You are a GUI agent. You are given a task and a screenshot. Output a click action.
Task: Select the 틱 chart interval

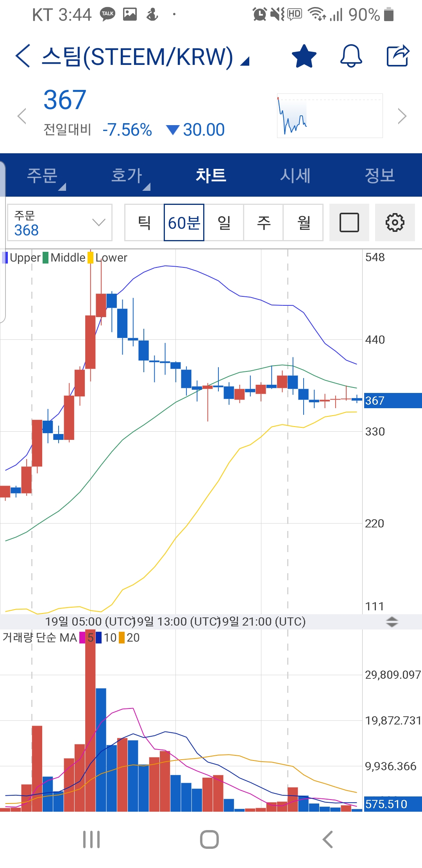[144, 222]
